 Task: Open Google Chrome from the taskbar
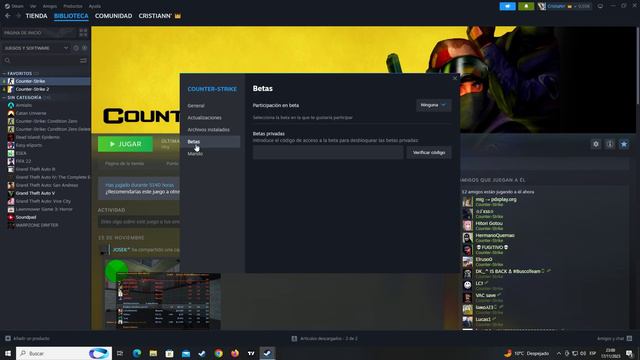[218, 353]
